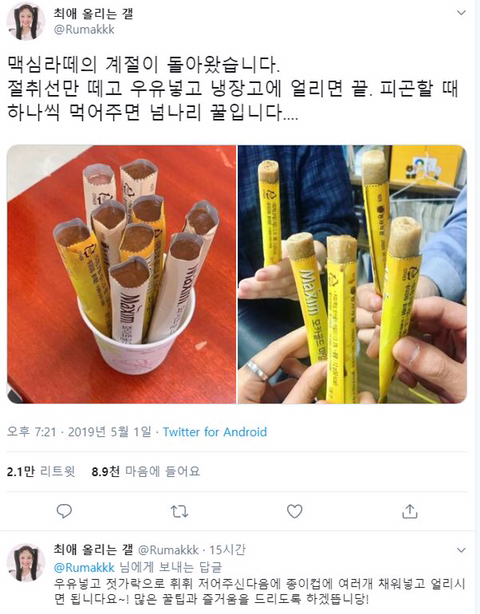The width and height of the screenshot is (480, 614).
Task: Click the reply speech bubble icon
Action: pos(64,511)
